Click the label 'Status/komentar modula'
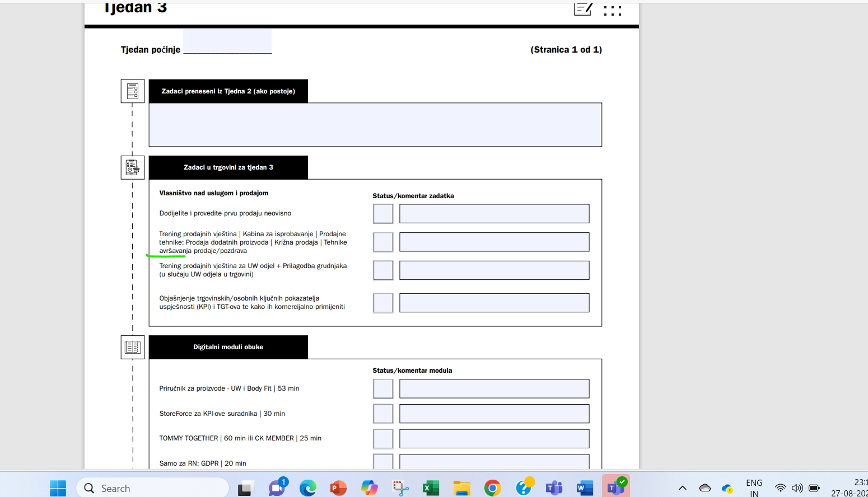868x497 pixels. pyautogui.click(x=412, y=371)
